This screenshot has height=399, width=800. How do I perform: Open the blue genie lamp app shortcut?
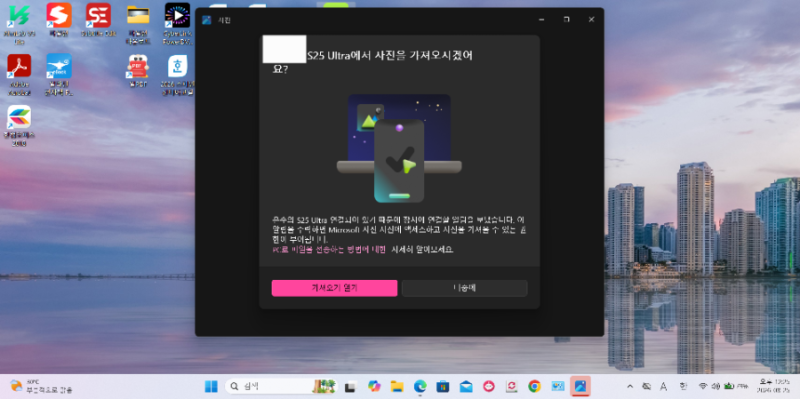tap(59, 75)
